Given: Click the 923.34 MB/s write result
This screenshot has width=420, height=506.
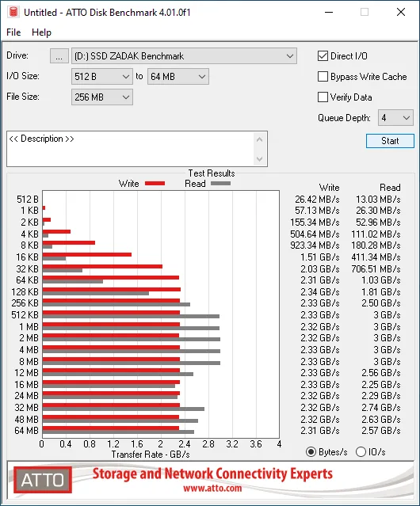Looking at the screenshot, I should coord(315,245).
